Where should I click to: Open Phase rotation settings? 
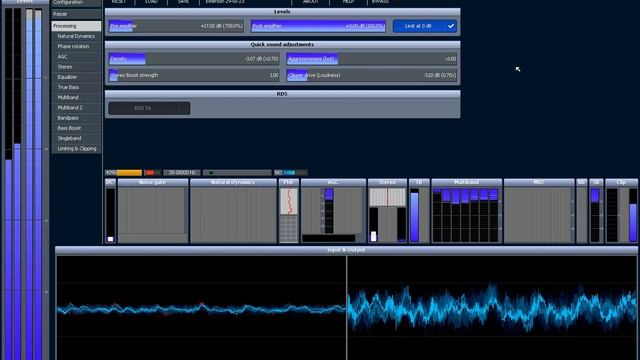point(76,47)
